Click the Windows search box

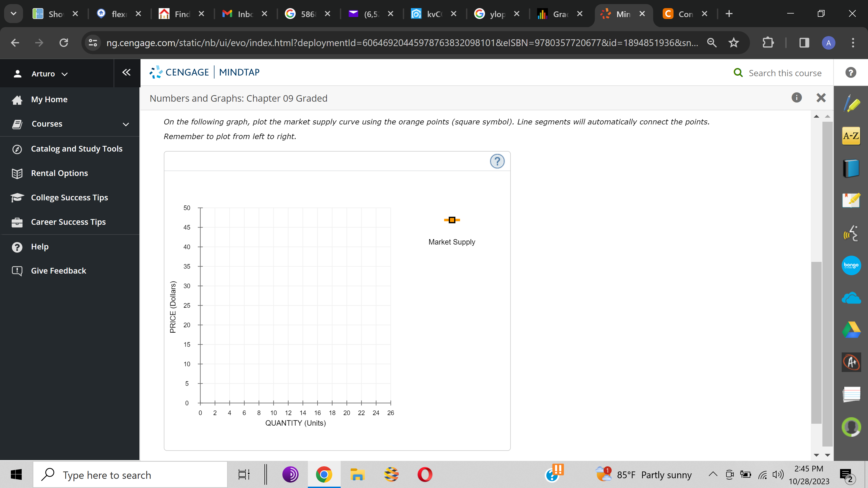[128, 474]
